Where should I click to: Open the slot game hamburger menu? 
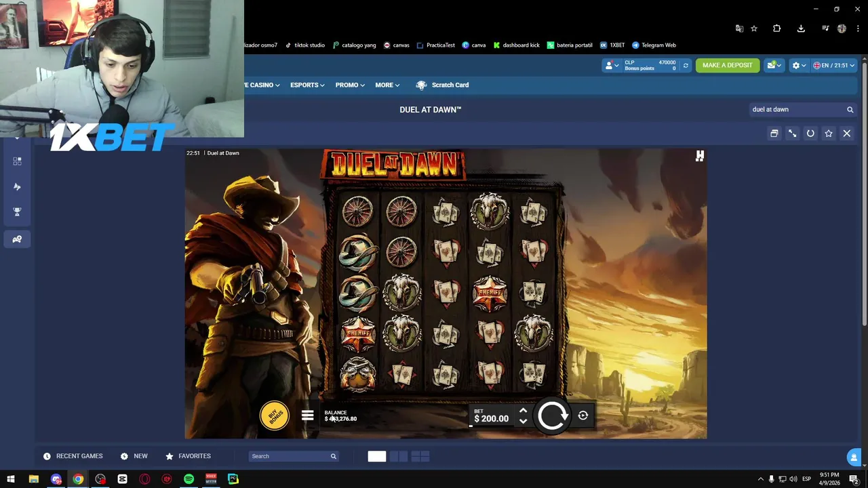[307, 415]
